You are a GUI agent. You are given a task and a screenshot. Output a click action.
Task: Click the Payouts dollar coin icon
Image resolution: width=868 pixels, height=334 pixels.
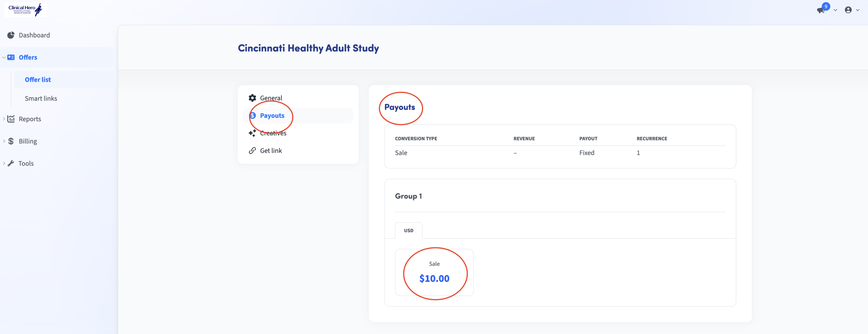click(x=253, y=116)
